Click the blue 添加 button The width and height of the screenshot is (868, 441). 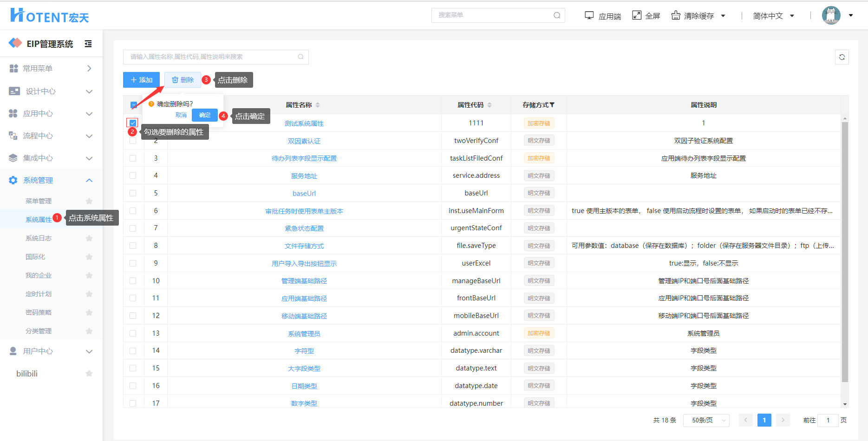pos(141,80)
